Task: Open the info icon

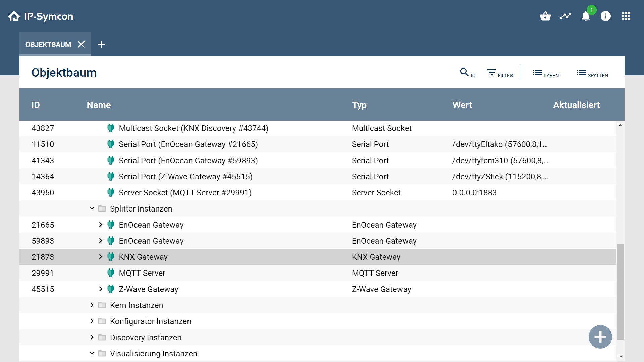Action: (x=606, y=16)
